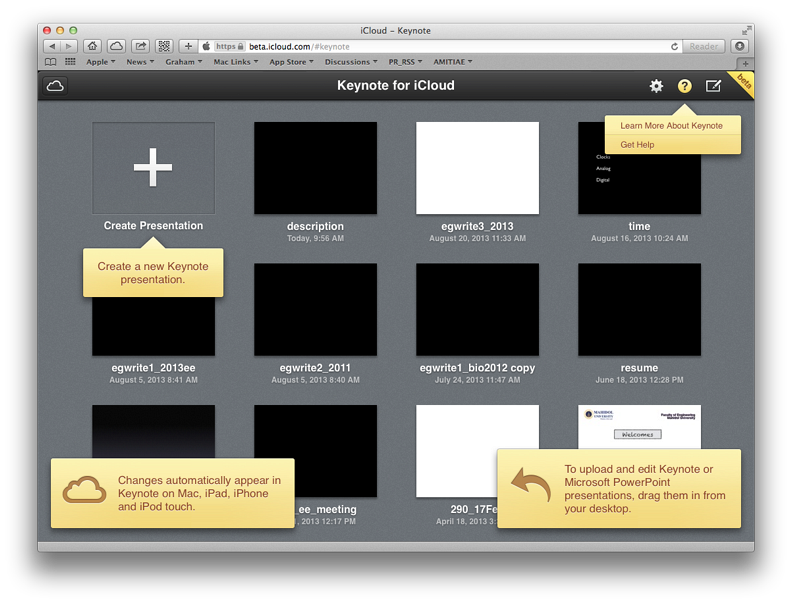Image resolution: width=792 pixels, height=604 pixels.
Task: Expand the App Store bookmarks folder
Action: click(291, 62)
